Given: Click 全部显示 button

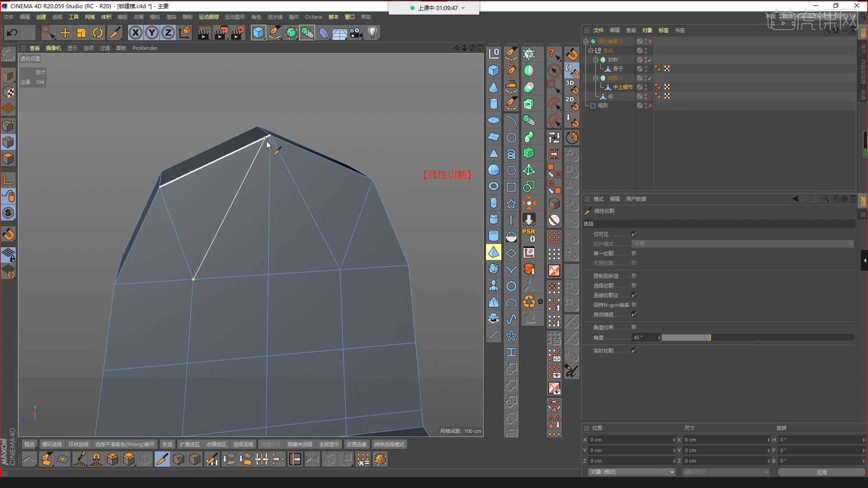Looking at the screenshot, I should coord(329,445).
